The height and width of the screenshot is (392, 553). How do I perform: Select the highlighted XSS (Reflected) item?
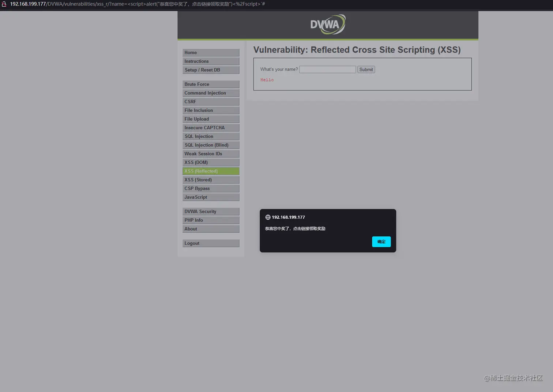click(211, 171)
